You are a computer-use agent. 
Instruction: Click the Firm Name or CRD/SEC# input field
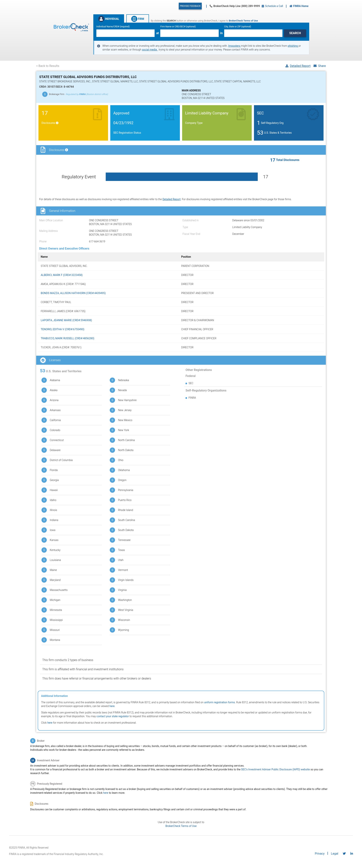[x=189, y=33]
